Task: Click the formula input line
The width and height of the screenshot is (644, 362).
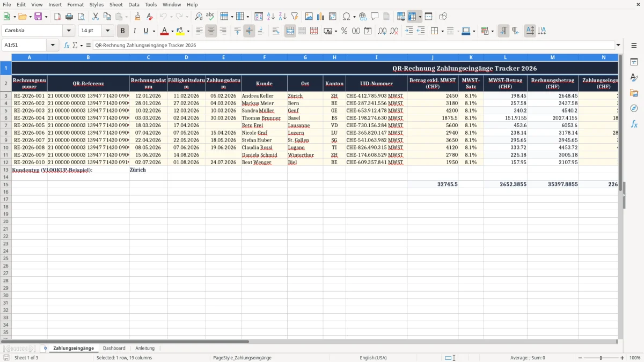Action: (x=354, y=45)
